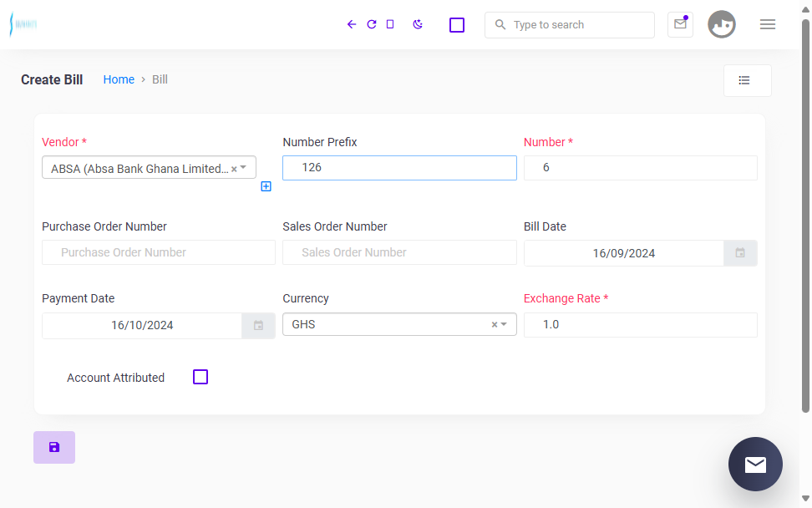This screenshot has height=508, width=812.
Task: Click the Payment Date value 16/10/2024
Action: click(142, 326)
